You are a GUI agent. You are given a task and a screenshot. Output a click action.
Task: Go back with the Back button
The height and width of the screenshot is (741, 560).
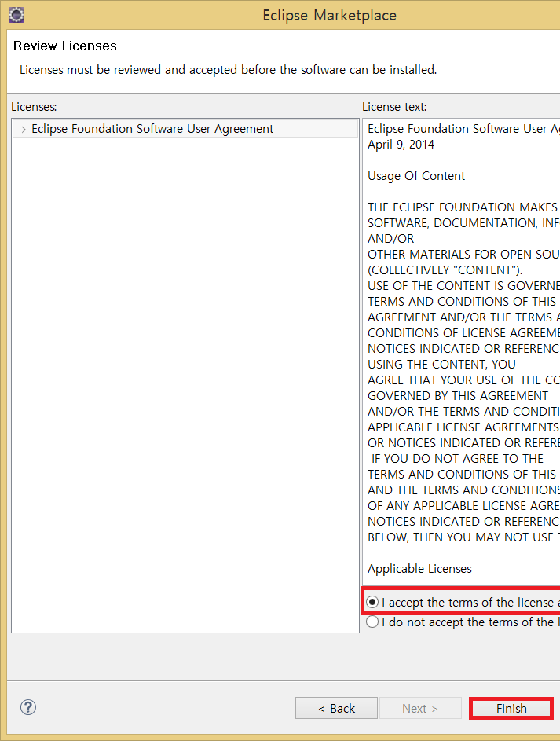pyautogui.click(x=336, y=709)
